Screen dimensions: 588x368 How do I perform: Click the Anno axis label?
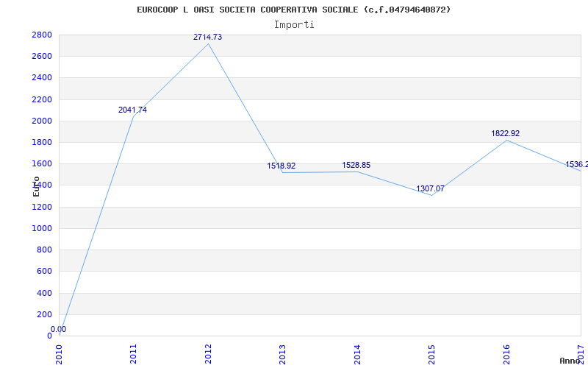pos(570,361)
